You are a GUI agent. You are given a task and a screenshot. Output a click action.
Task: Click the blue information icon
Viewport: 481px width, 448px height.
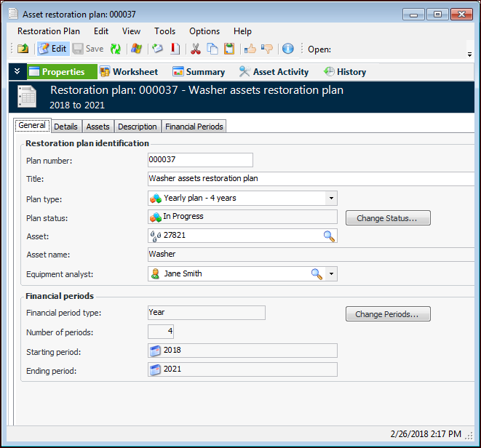[287, 49]
